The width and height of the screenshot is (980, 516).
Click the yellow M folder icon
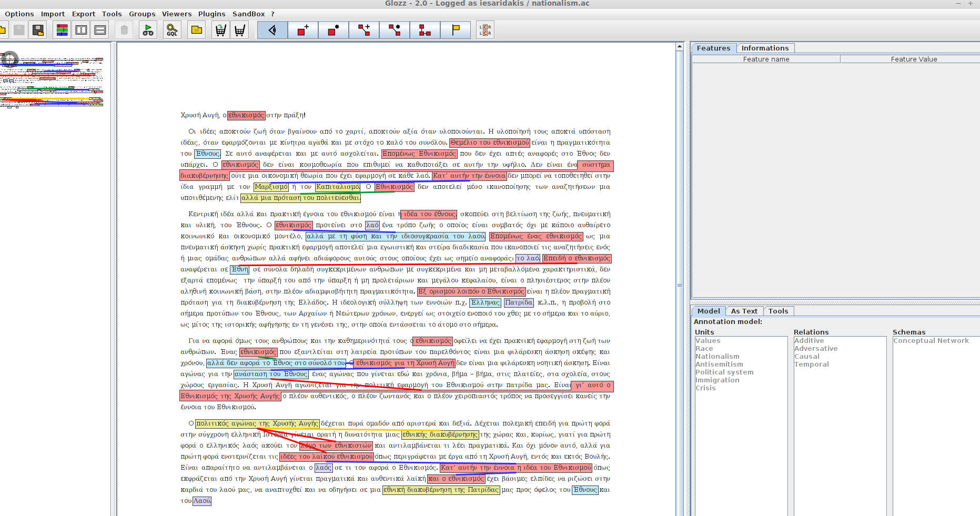196,30
